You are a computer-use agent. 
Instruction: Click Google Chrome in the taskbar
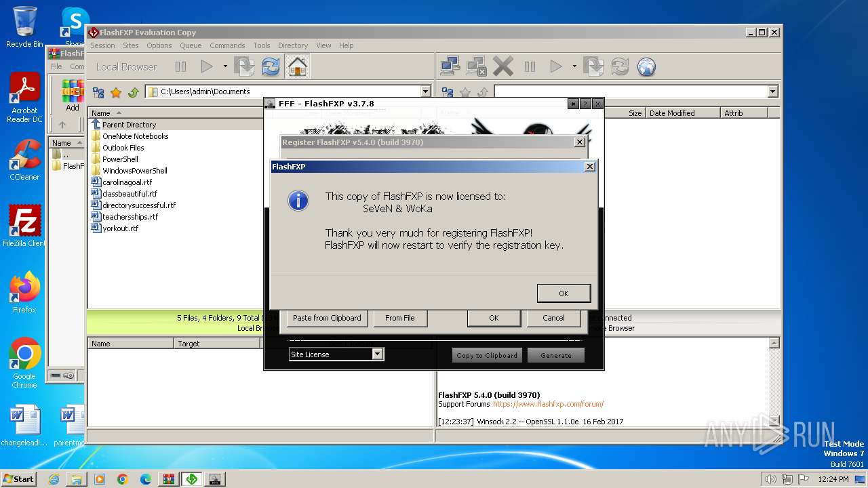coord(123,479)
